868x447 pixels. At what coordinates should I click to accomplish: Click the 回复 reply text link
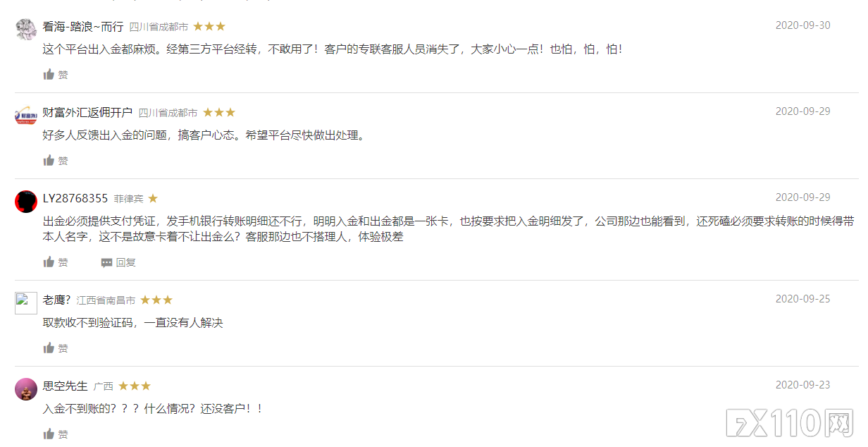point(125,263)
